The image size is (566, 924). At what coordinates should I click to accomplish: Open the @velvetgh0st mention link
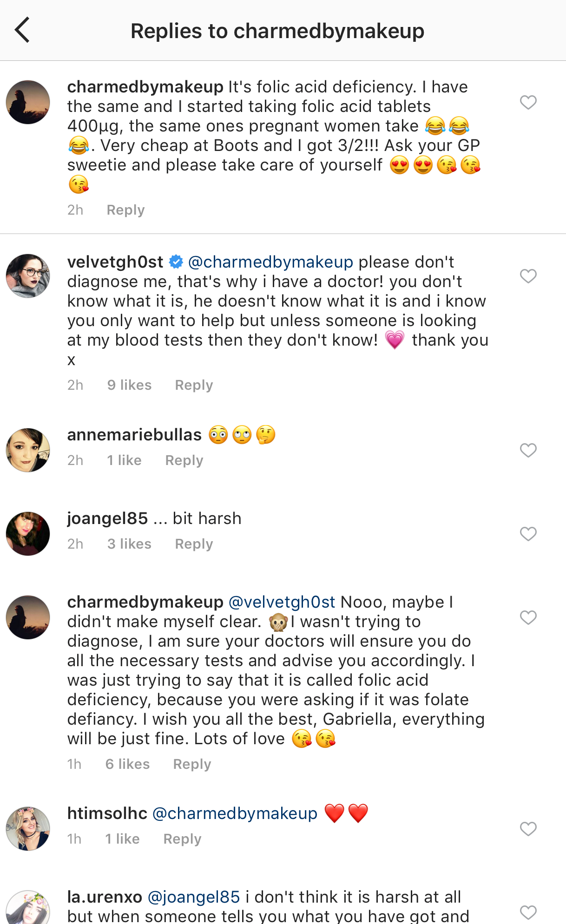(x=282, y=602)
